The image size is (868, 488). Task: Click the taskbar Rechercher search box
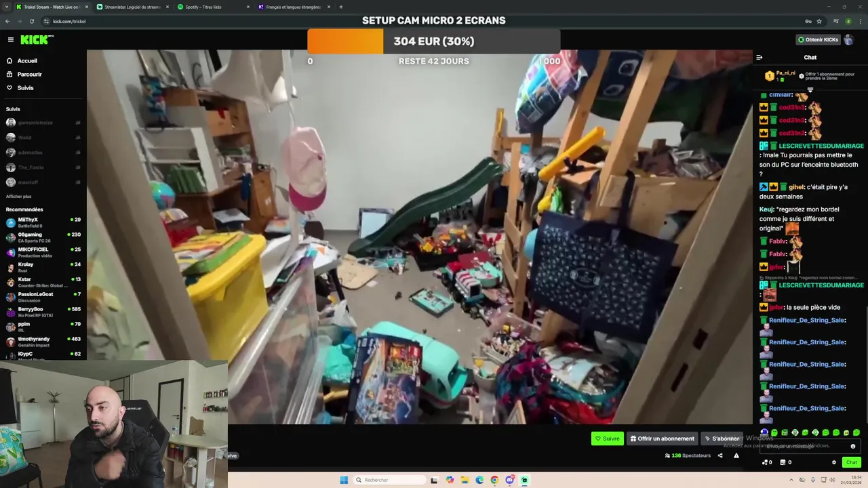point(389,480)
